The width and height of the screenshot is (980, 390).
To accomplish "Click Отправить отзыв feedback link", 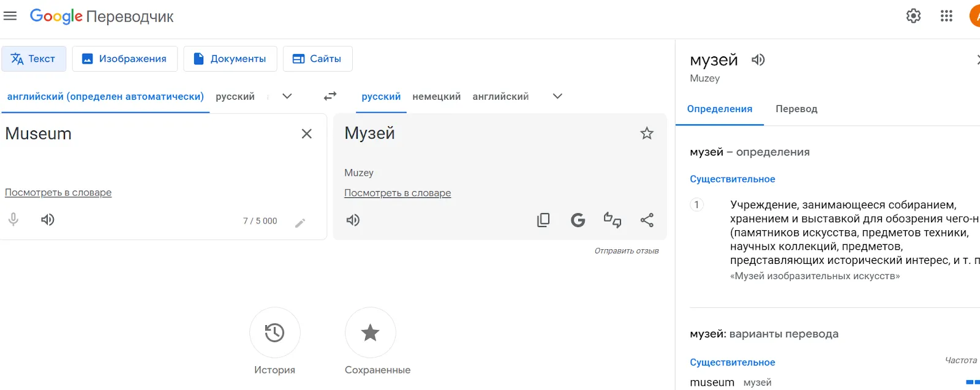I will (626, 251).
